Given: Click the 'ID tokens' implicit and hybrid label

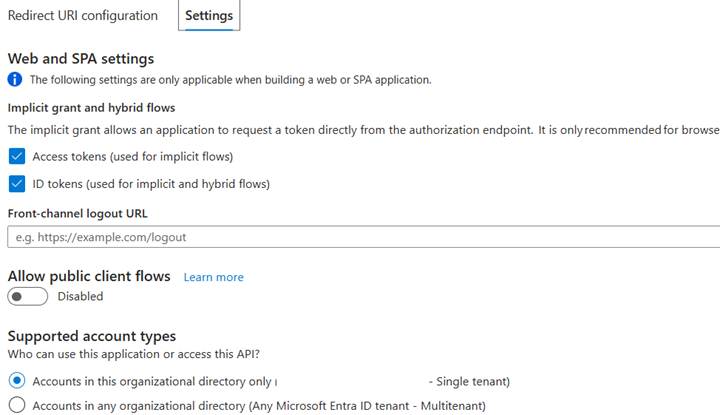Looking at the screenshot, I should [151, 184].
